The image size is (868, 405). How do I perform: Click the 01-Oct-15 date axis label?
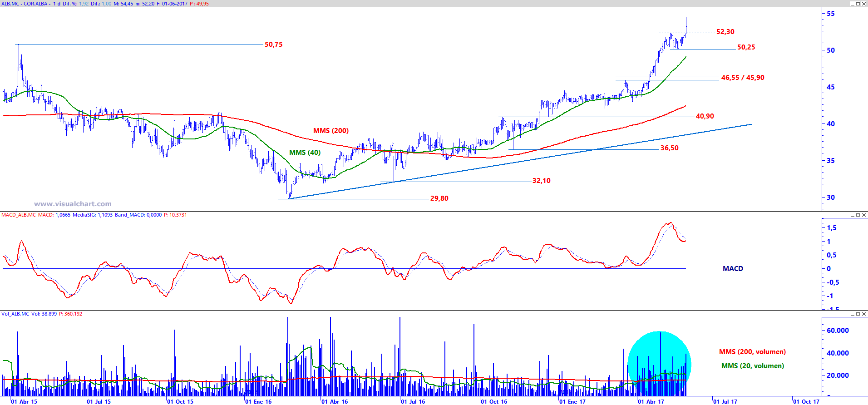point(180,401)
